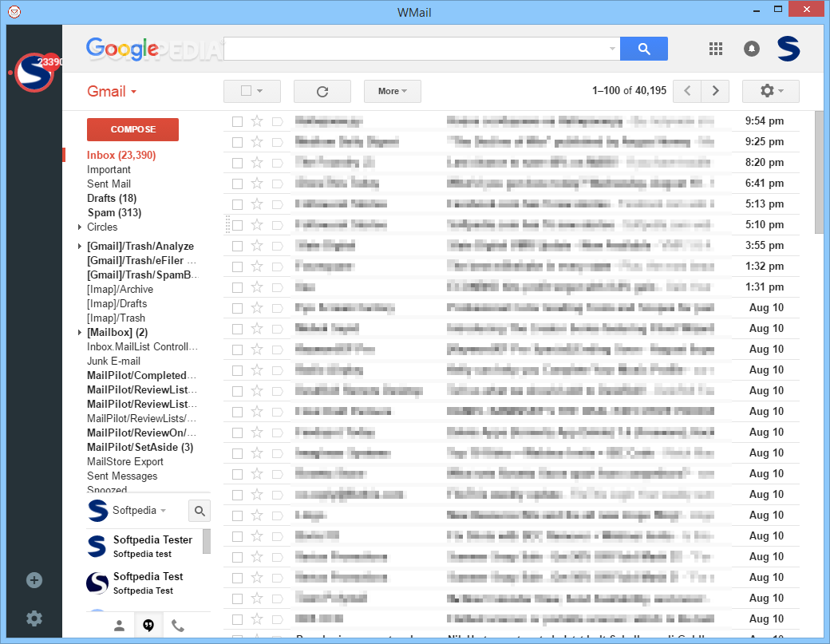Viewport: 830px width, 644px height.
Task: Mark the 5:10 pm message important
Action: click(278, 225)
